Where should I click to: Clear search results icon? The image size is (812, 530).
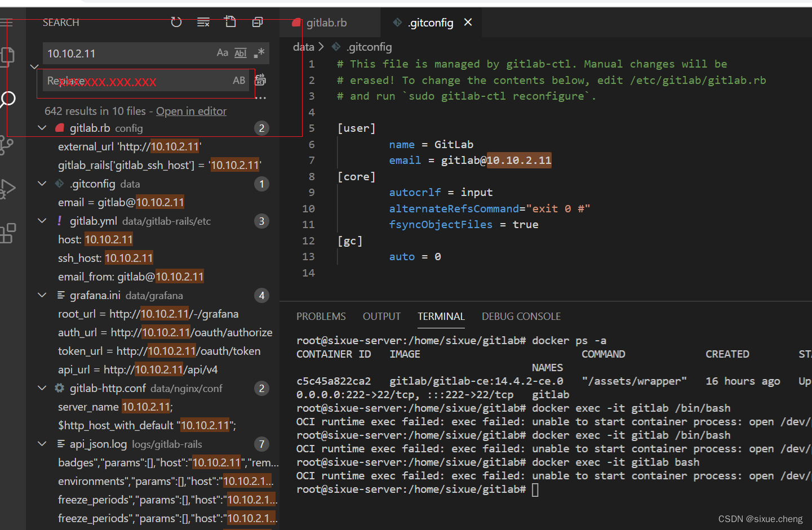coord(203,22)
